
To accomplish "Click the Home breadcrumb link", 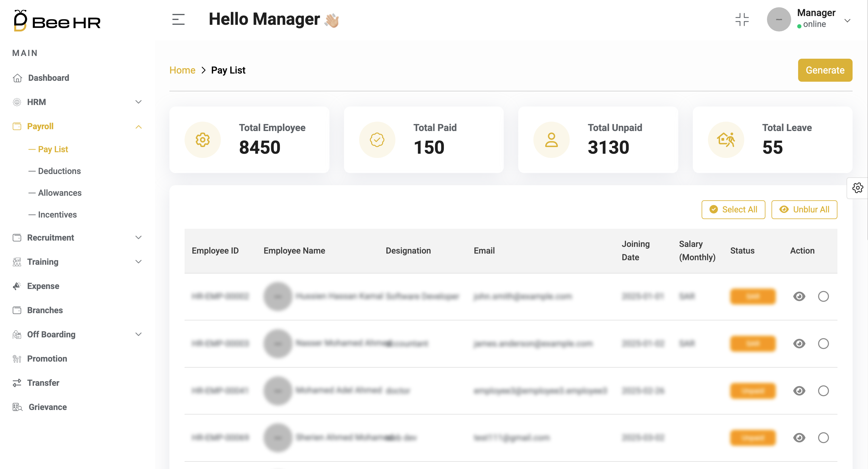I will point(182,70).
